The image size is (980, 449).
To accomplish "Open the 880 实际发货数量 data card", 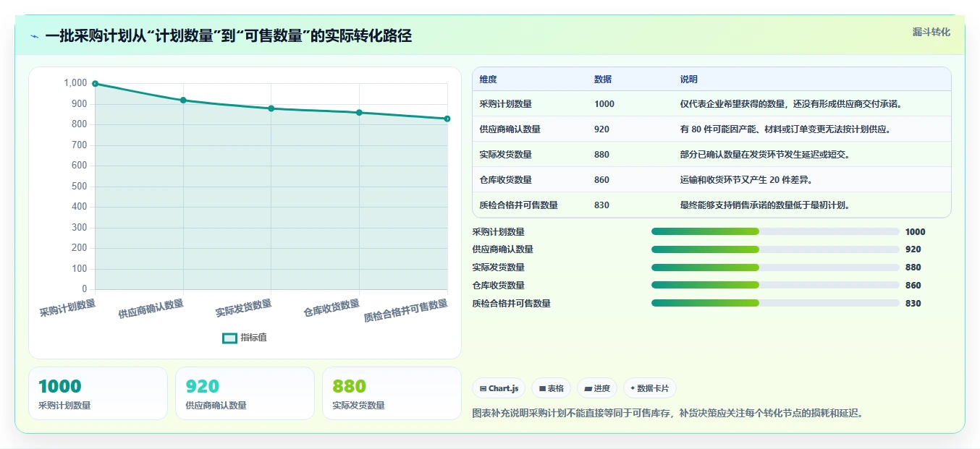I will tap(392, 393).
